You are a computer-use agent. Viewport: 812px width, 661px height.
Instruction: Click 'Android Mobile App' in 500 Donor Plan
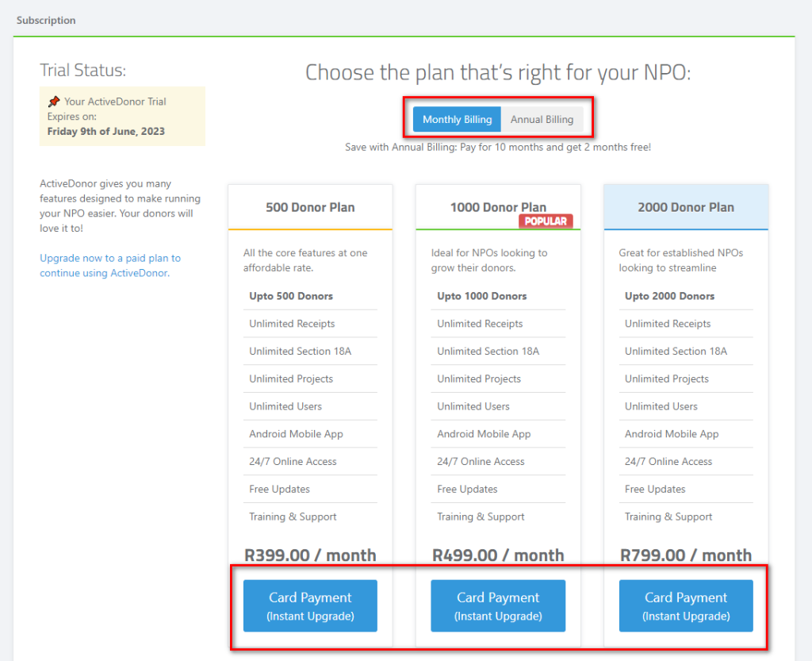310,434
